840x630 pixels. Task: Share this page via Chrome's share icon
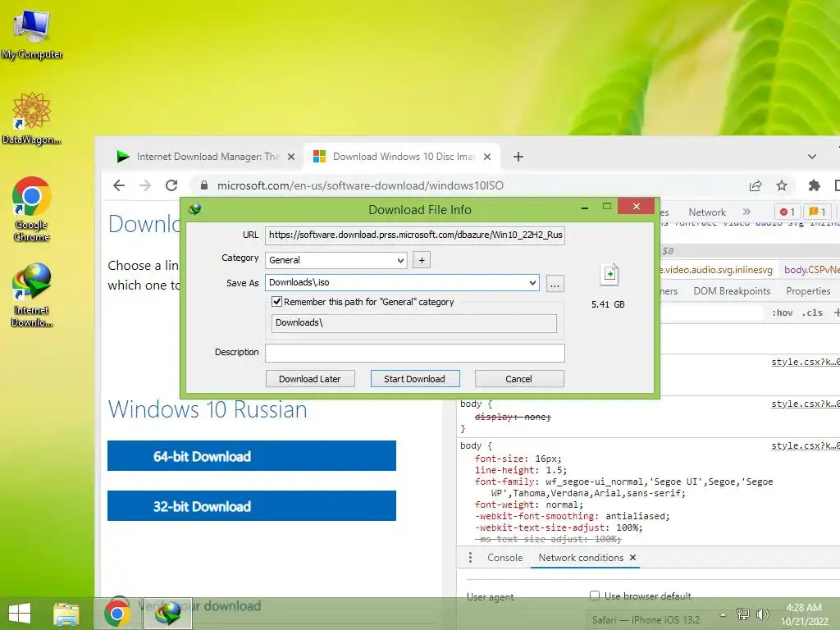point(756,185)
